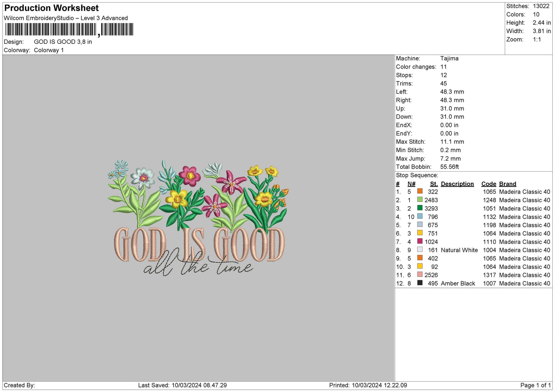This screenshot has width=555, height=392.
Task: Click the Colors value 10
Action: pos(536,15)
